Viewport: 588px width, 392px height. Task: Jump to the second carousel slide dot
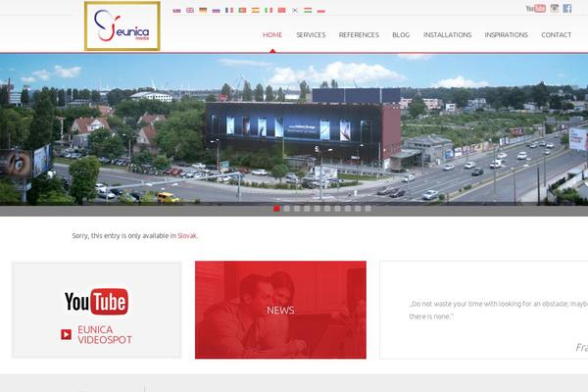(x=287, y=209)
